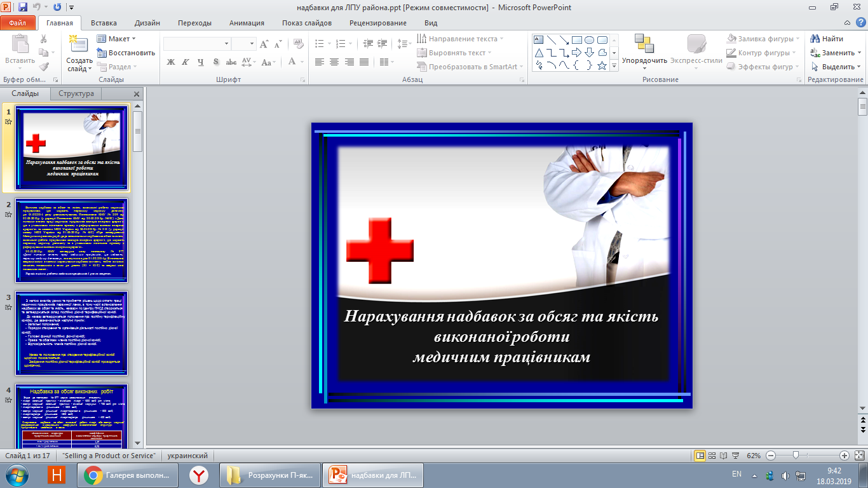This screenshot has width=868, height=488.
Task: Open the Windows Start button
Action: coord(17,475)
